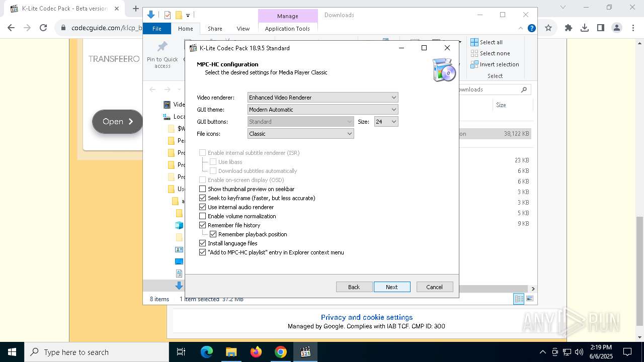Click the New folder quick access icon
This screenshot has width=644, height=362.
point(178,15)
